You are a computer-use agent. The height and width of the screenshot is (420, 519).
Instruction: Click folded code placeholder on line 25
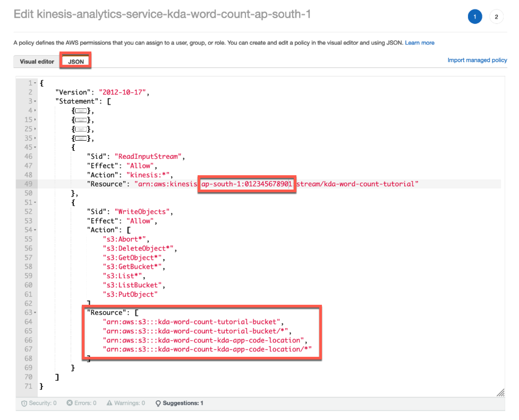coord(81,129)
